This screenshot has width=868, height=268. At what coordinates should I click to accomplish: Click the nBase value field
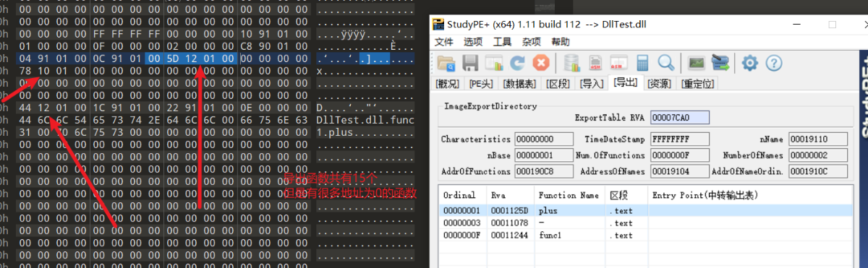point(543,155)
